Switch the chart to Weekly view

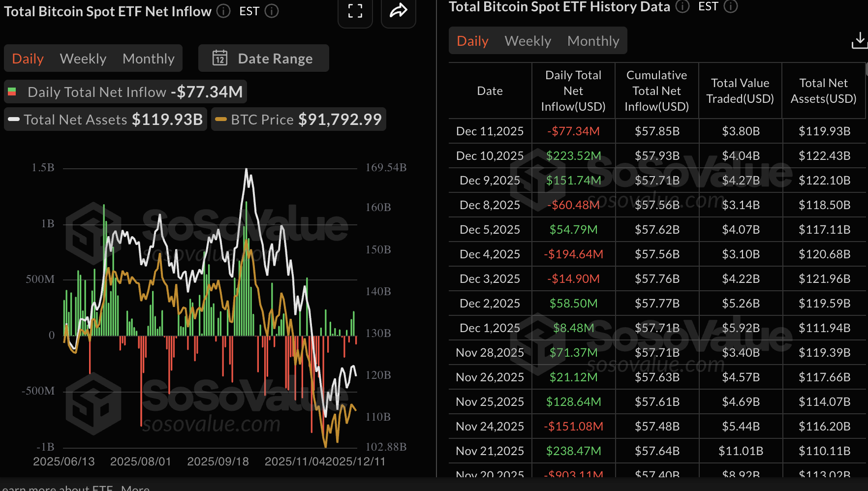point(83,58)
